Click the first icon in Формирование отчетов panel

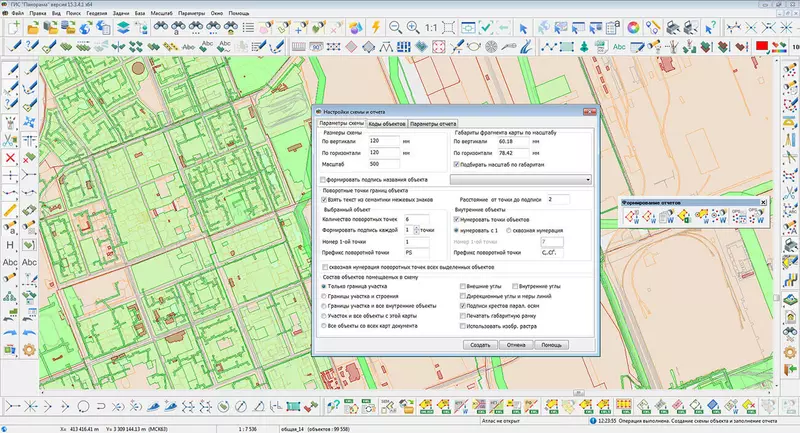tap(632, 215)
